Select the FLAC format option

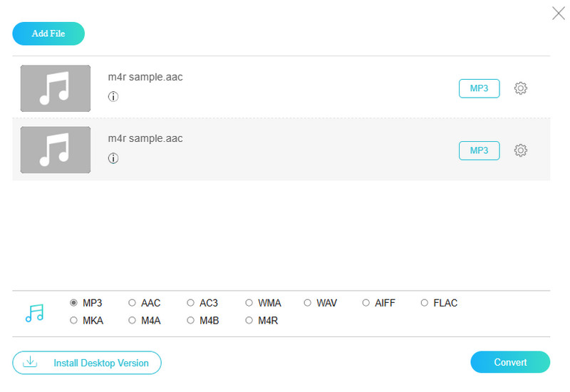tap(424, 303)
